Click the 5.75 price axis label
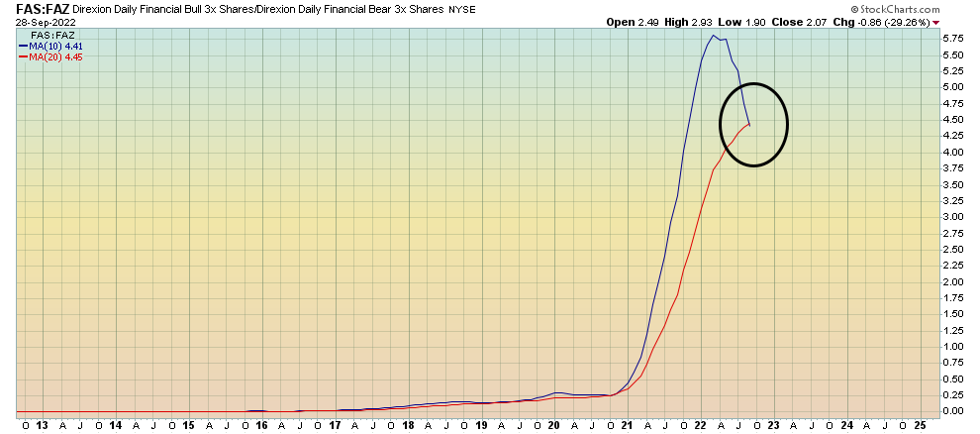980x434 pixels. tap(952, 38)
